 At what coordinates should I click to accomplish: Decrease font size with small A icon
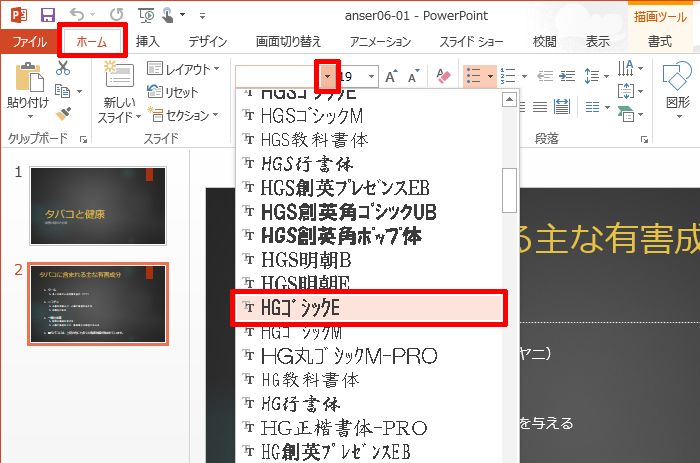pos(414,76)
